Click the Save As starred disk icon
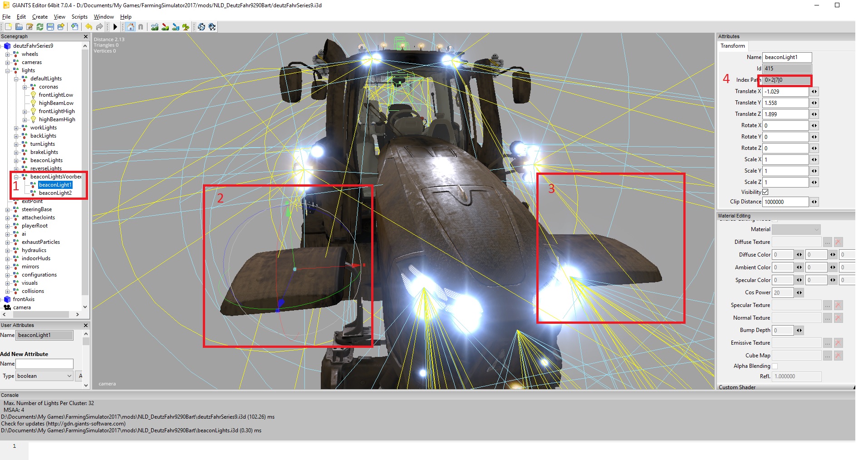Screen dimensions: 868x460 61,27
